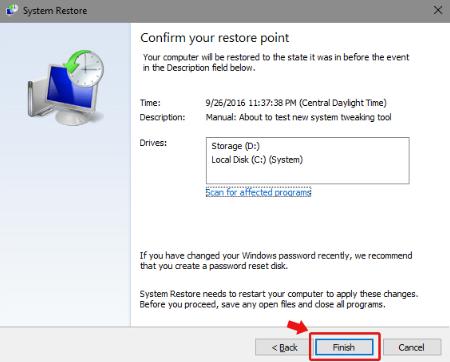Click the Manual description text value
The height and width of the screenshot is (362, 450).
click(298, 117)
